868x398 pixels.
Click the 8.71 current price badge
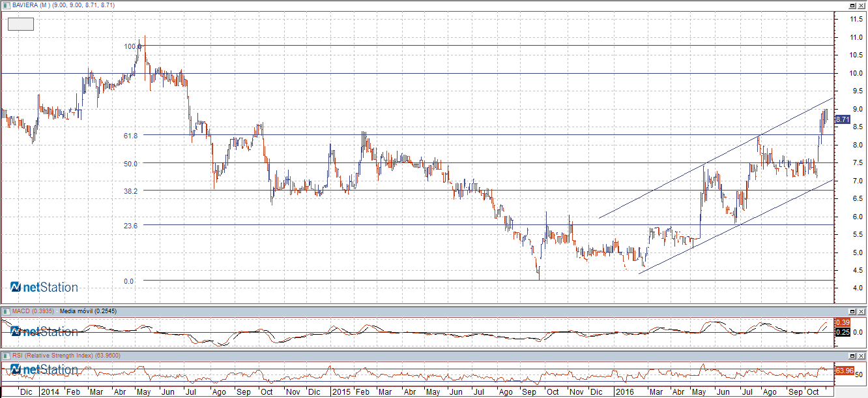[843, 119]
